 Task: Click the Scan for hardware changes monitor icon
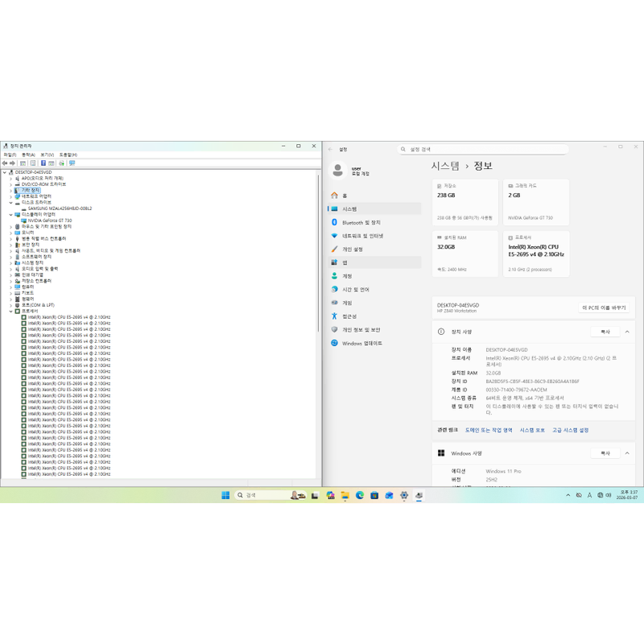click(72, 163)
